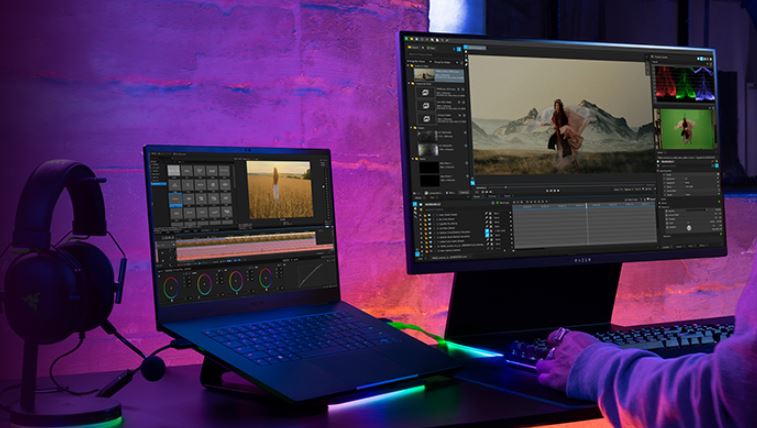Screen dimensions: 757x428
Task: Click the leftmost color wheel on the laptop
Action: 171,288
